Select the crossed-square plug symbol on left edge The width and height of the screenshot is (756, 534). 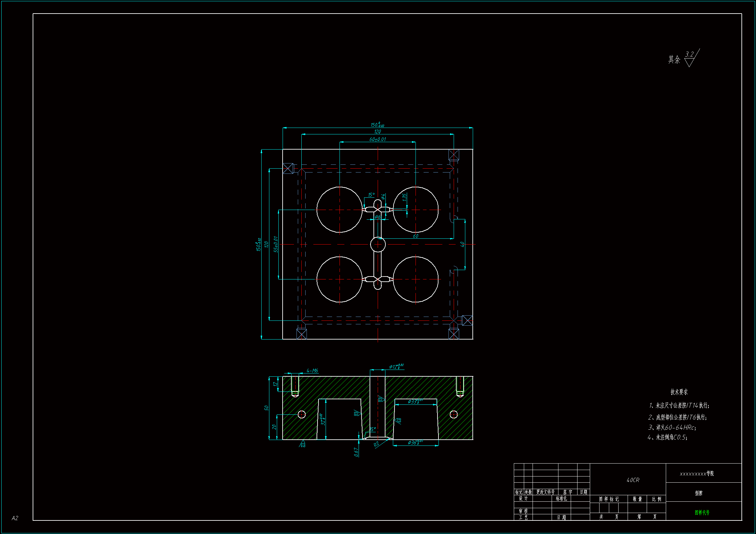tap(288, 168)
